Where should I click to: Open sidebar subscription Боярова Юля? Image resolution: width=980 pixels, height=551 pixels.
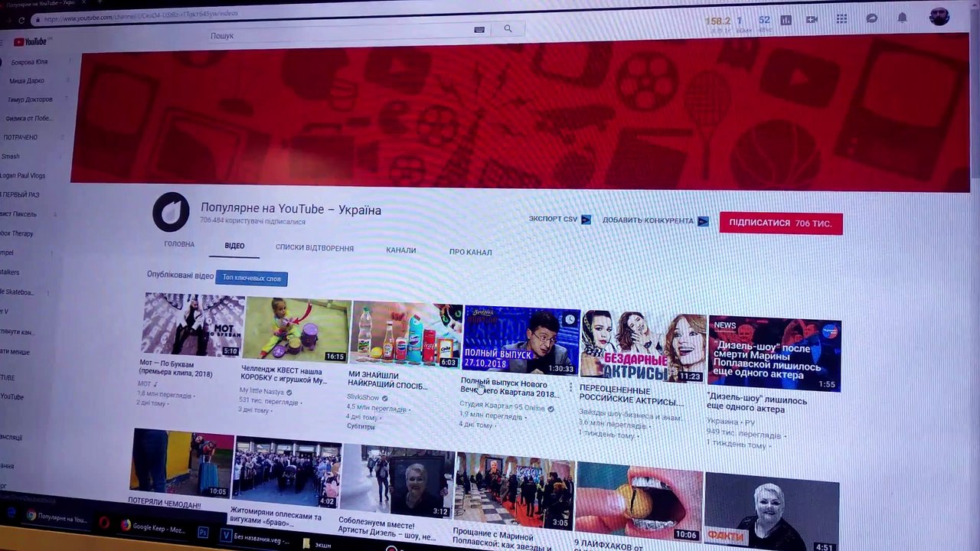pyautogui.click(x=29, y=62)
